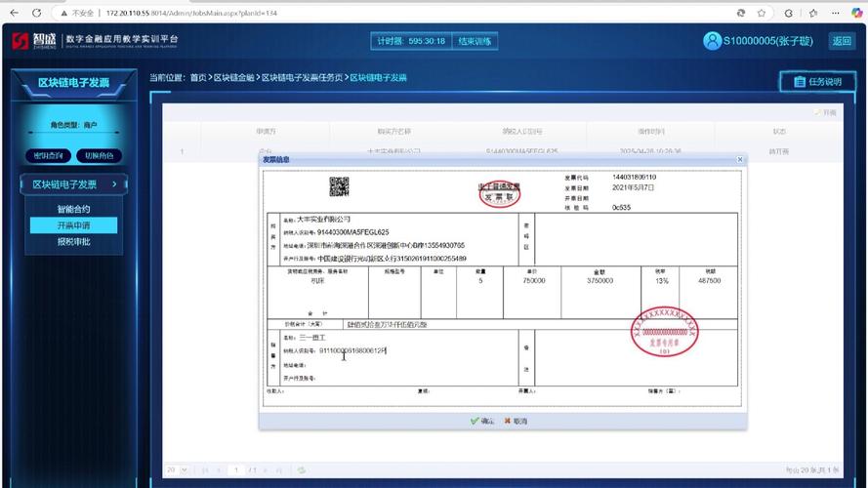Close the 发票信息 dialog with X icon

click(x=739, y=159)
